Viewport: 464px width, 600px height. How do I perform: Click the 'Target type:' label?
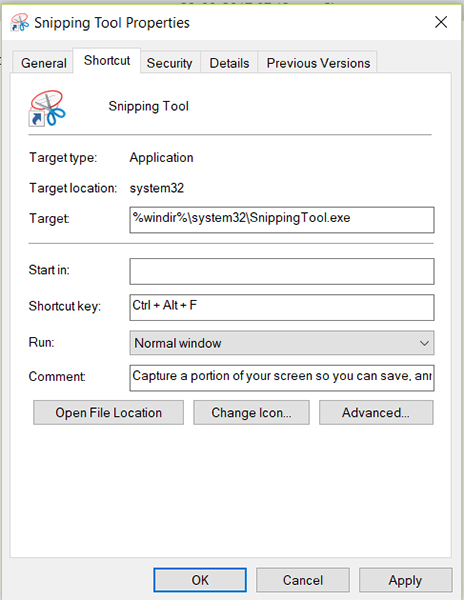point(63,158)
